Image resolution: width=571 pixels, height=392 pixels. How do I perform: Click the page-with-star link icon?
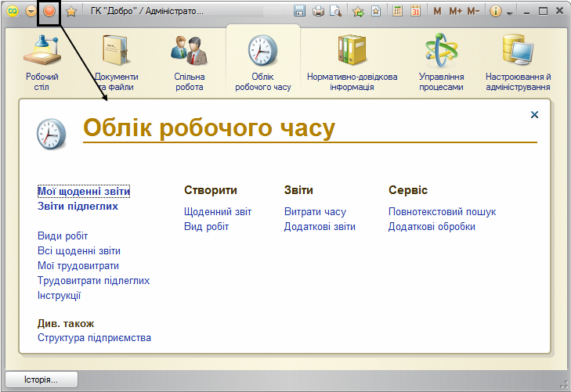tap(376, 11)
